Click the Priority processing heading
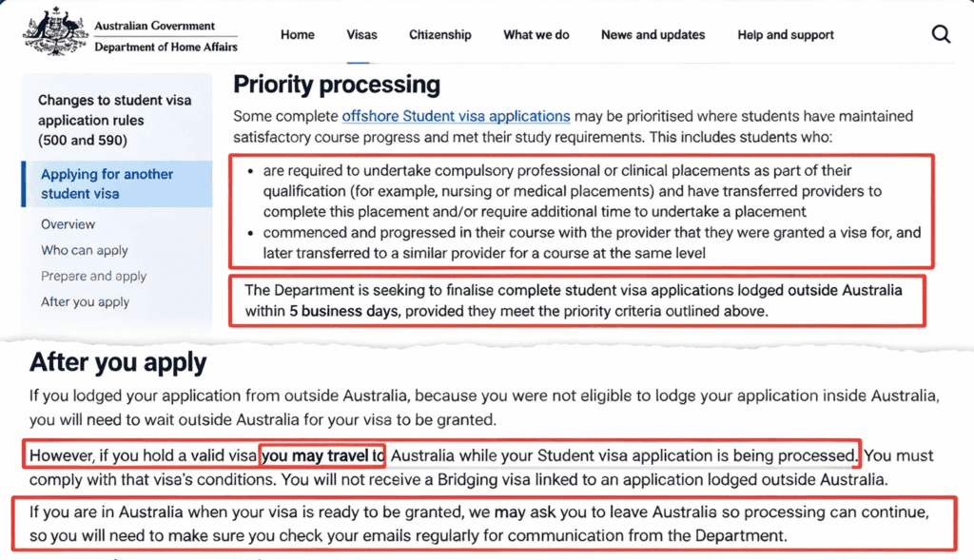The image size is (974, 560). tap(337, 85)
